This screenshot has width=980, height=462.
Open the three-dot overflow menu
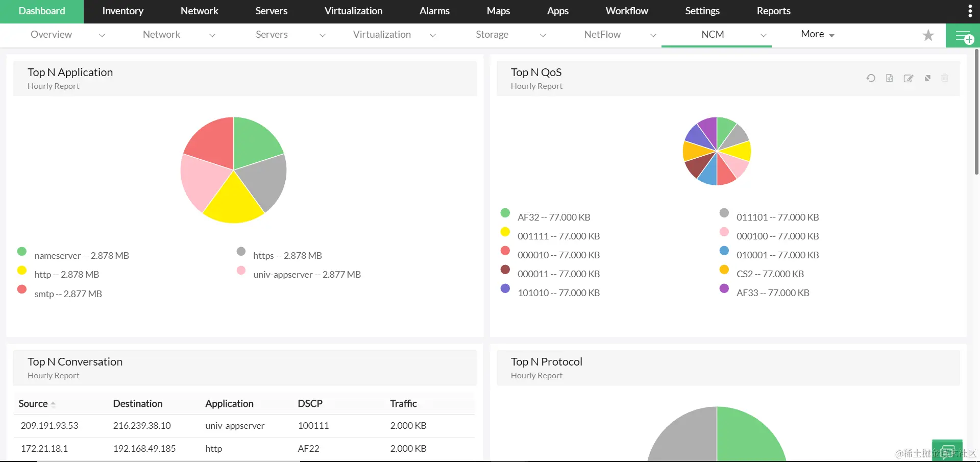point(970,10)
